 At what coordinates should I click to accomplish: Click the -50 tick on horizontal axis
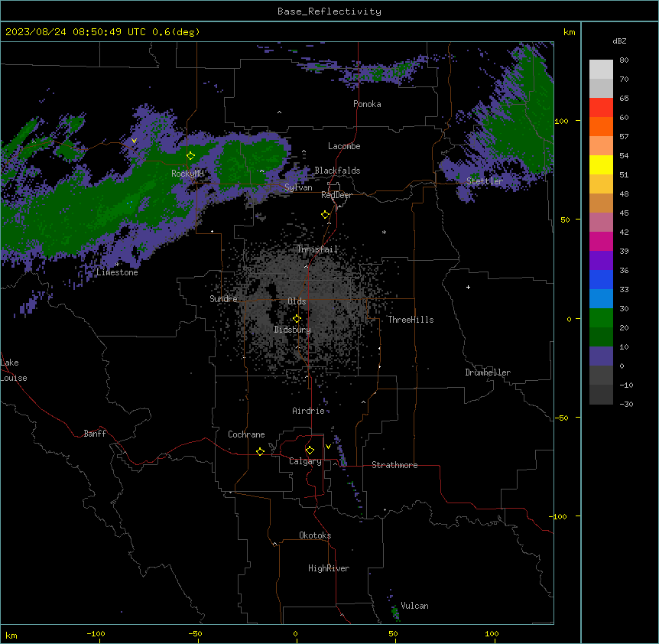tap(195, 633)
